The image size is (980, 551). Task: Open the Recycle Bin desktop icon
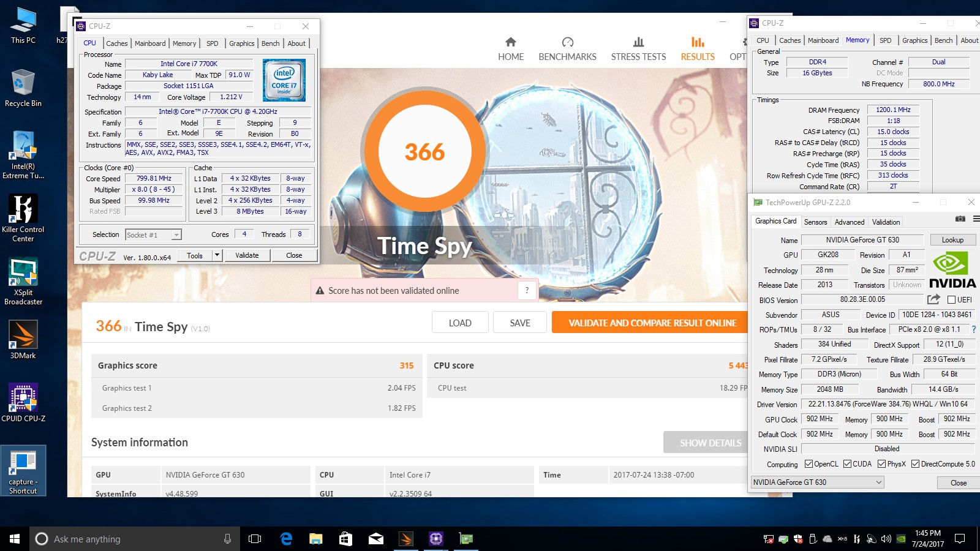point(23,88)
